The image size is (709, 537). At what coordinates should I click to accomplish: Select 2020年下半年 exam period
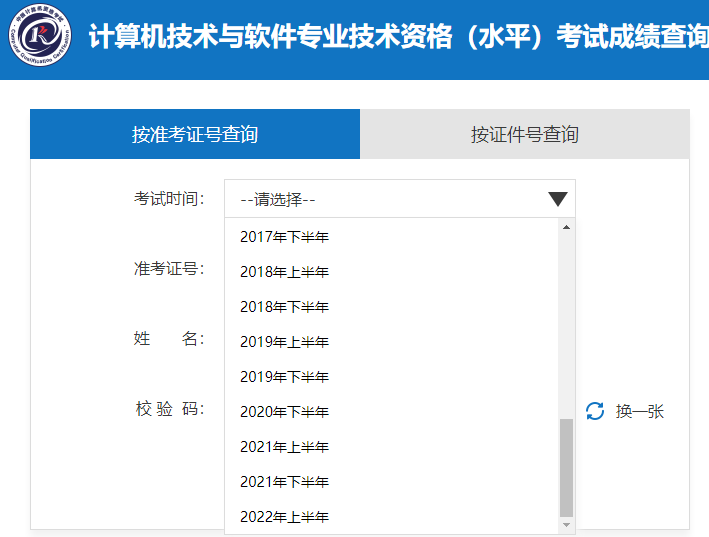pos(284,412)
